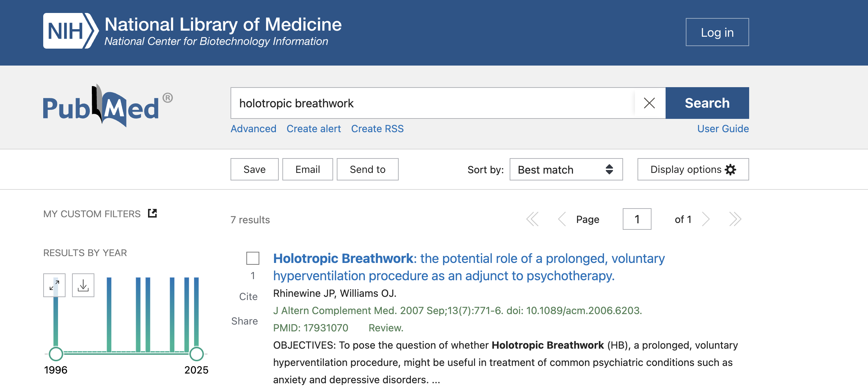Click Create RSS link

pyautogui.click(x=377, y=129)
